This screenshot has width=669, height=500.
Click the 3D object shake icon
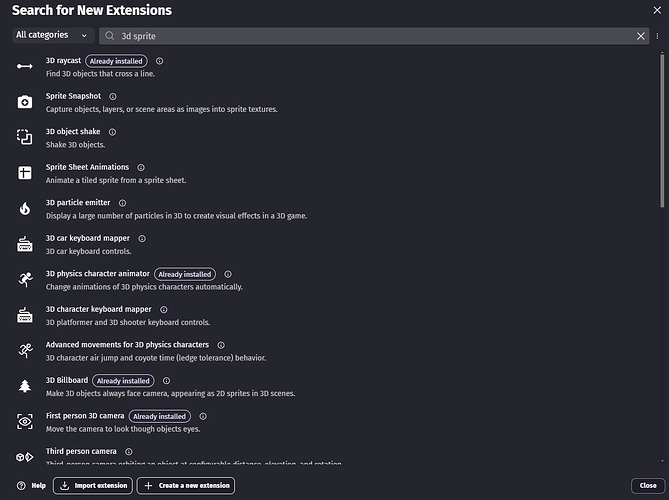coord(25,137)
